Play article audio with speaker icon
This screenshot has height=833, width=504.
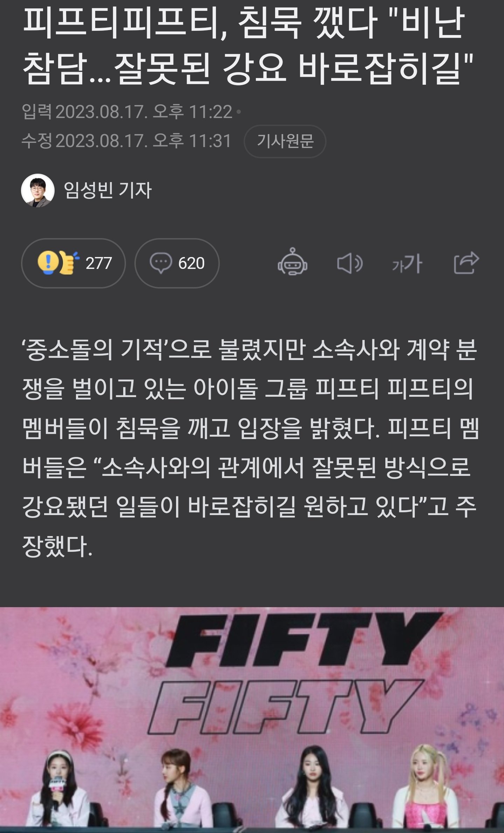coord(350,263)
